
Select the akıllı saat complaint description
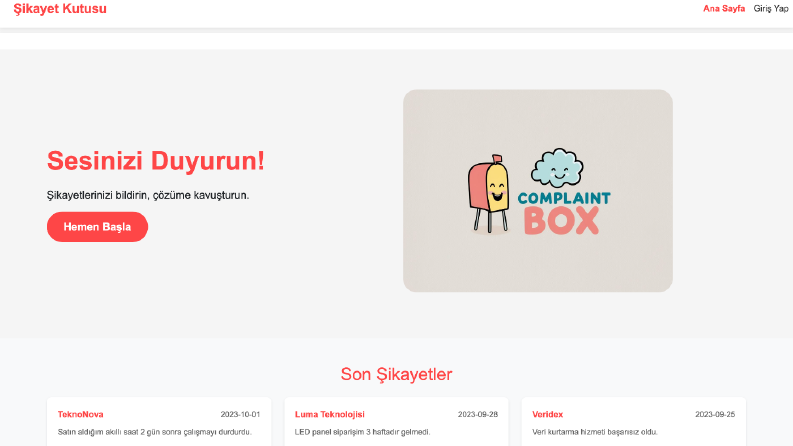coord(154,432)
